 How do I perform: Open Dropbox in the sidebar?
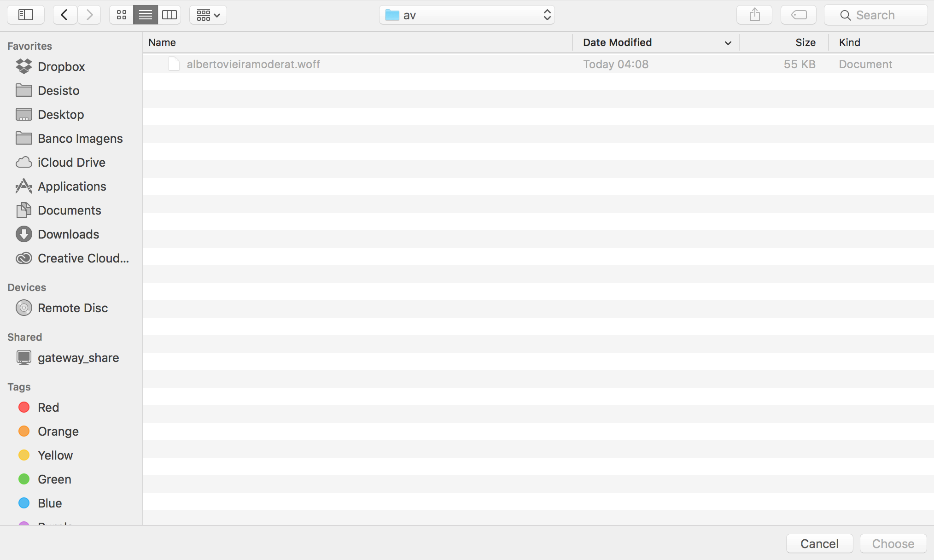[61, 67]
